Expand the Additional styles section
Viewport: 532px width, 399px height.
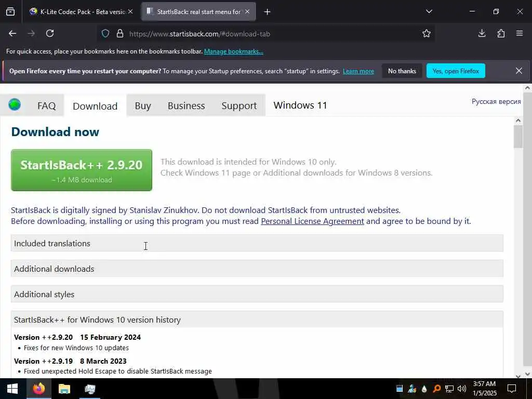click(x=257, y=294)
